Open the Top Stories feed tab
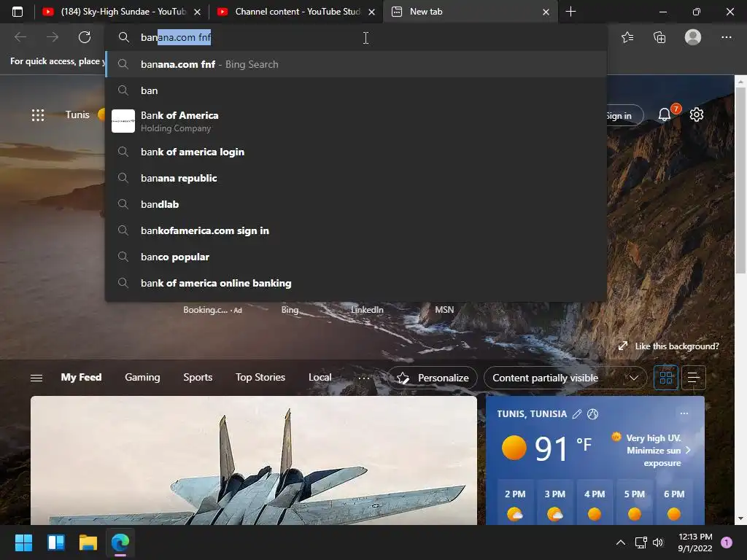Image resolution: width=747 pixels, height=560 pixels. pyautogui.click(x=260, y=377)
